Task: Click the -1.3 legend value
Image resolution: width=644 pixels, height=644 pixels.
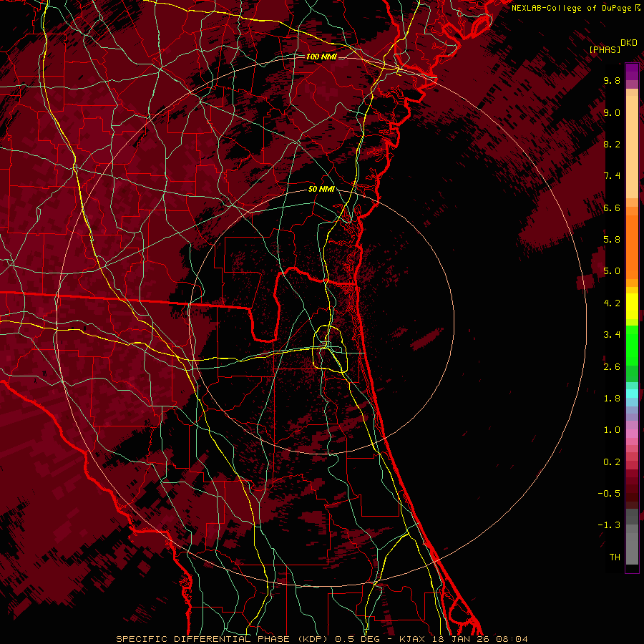Action: (609, 525)
